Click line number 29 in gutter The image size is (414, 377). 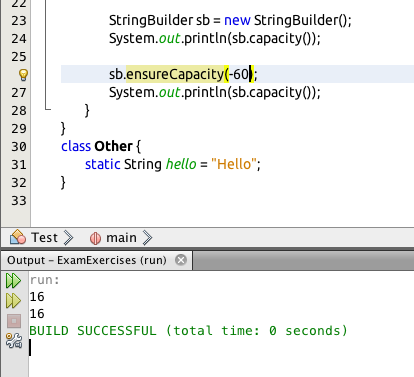click(x=19, y=129)
